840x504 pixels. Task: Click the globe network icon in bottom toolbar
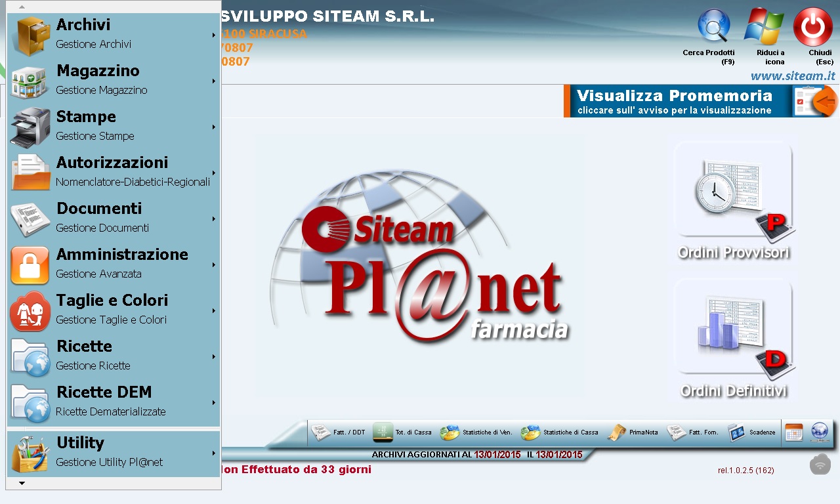[x=820, y=432]
